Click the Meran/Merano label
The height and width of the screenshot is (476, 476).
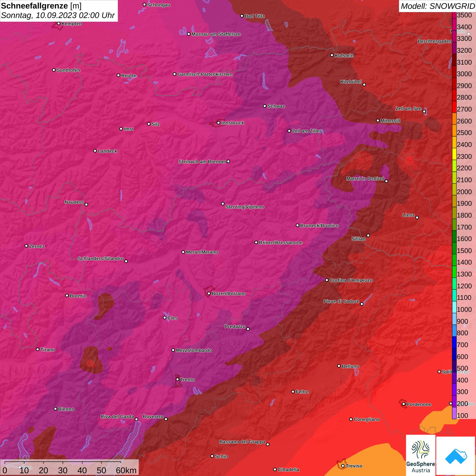(x=202, y=252)
